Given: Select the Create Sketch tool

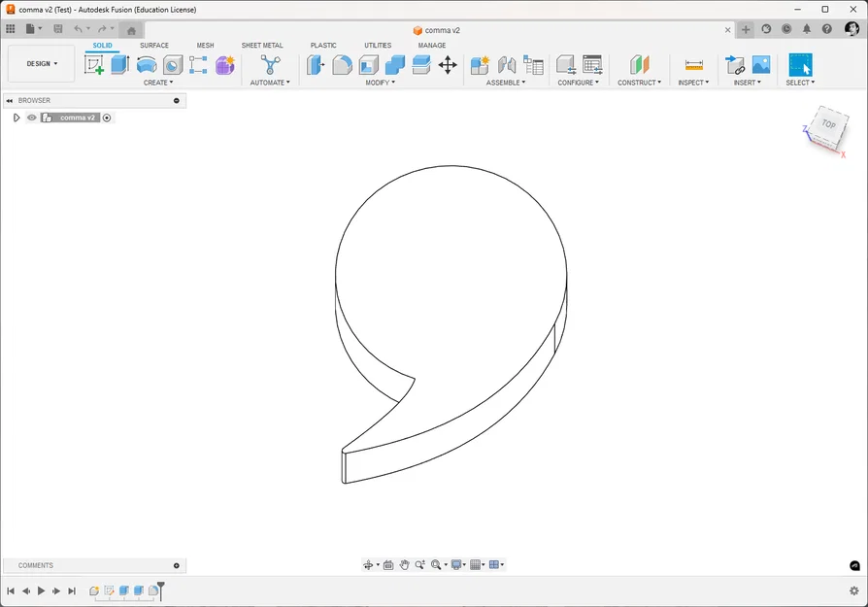Looking at the screenshot, I should 93,65.
